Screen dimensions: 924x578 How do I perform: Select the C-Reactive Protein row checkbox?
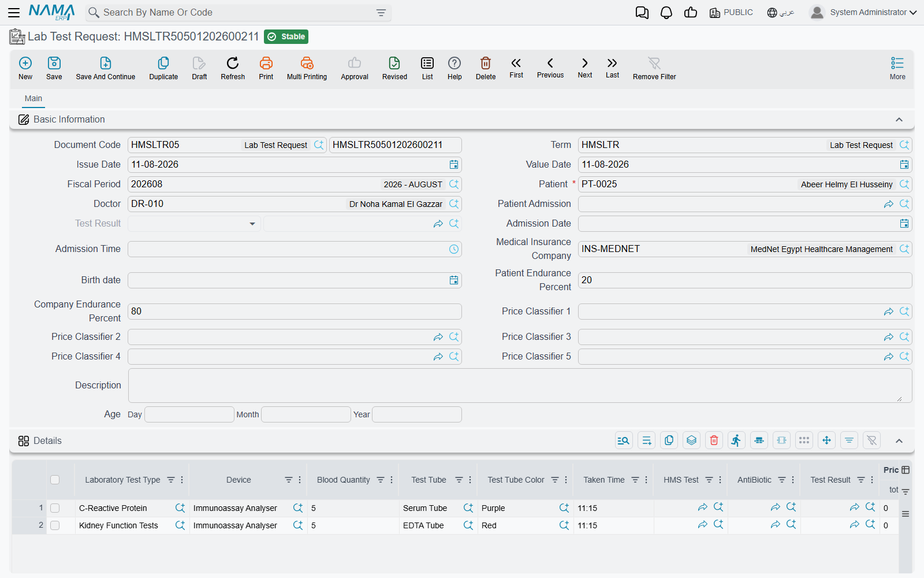55,508
